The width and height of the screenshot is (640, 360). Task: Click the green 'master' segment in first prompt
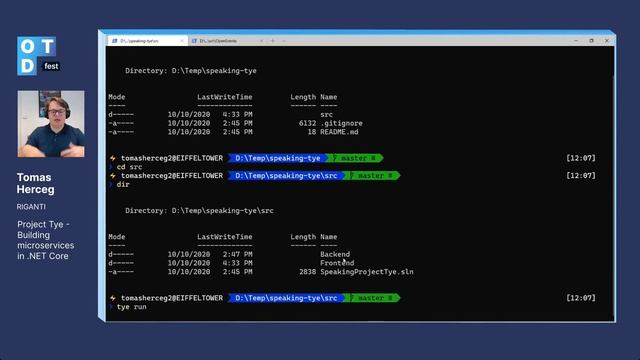pos(355,158)
